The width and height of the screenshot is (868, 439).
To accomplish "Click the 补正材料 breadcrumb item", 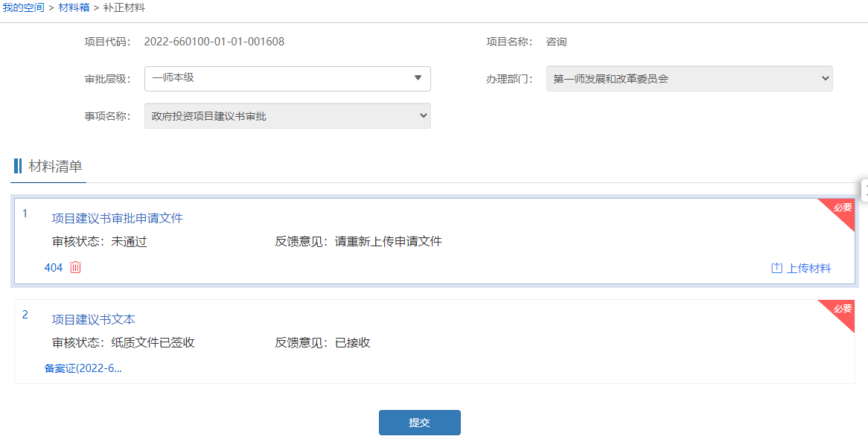I will 124,7.
